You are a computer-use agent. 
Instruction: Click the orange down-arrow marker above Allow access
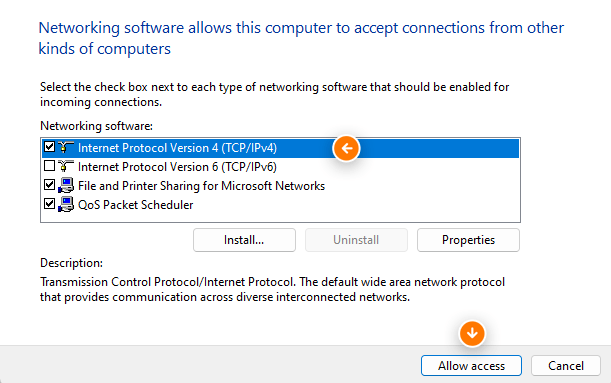(472, 334)
